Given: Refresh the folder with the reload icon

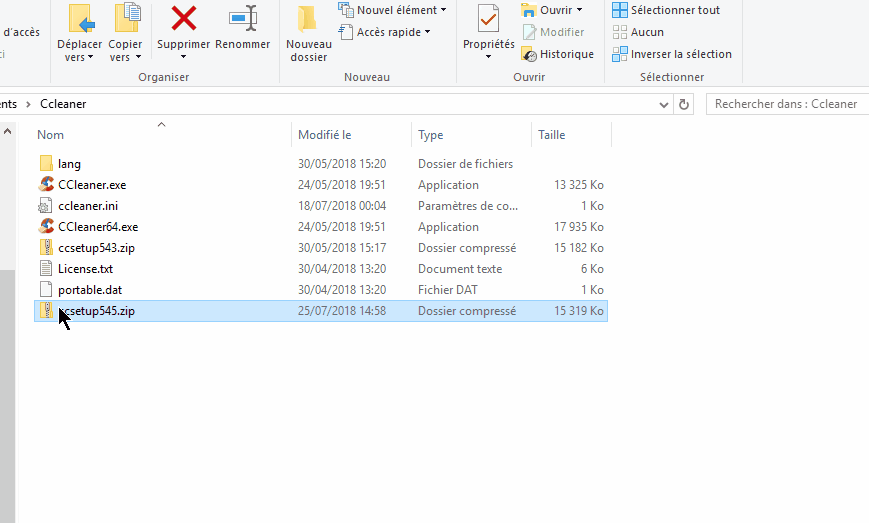Looking at the screenshot, I should click(684, 104).
